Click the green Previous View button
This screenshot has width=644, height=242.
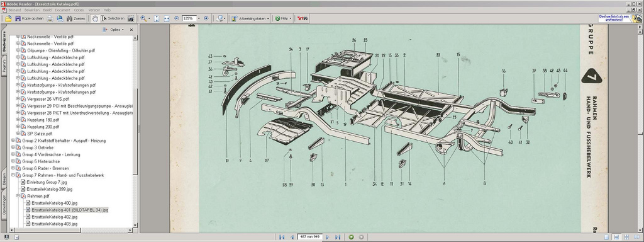point(351,237)
